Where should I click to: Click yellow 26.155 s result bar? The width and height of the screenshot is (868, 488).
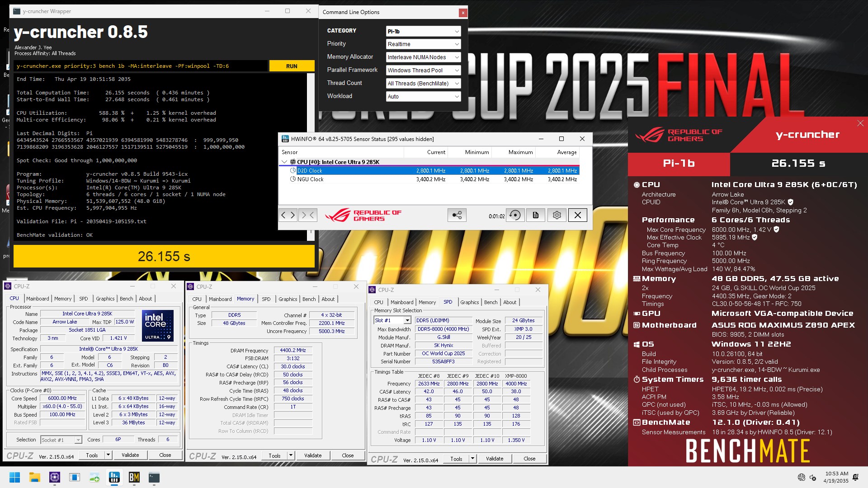(x=164, y=256)
